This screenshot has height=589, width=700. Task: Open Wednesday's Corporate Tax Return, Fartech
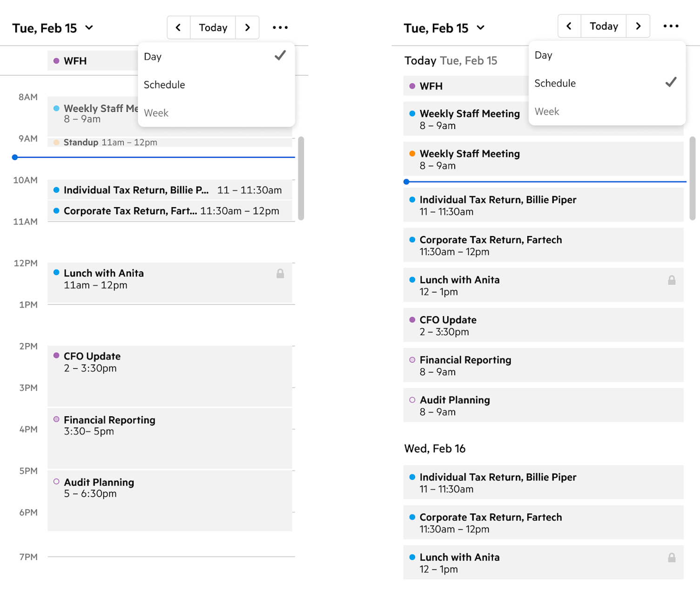coord(544,522)
